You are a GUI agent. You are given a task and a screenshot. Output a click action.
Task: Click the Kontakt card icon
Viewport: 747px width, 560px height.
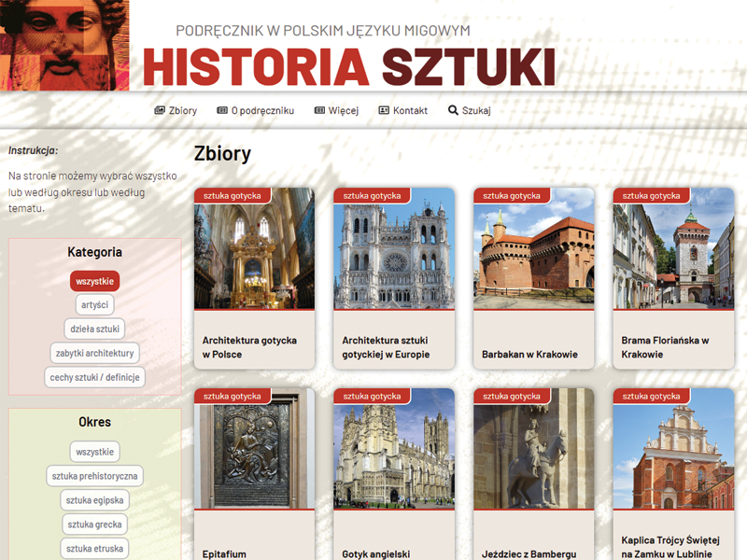click(384, 110)
